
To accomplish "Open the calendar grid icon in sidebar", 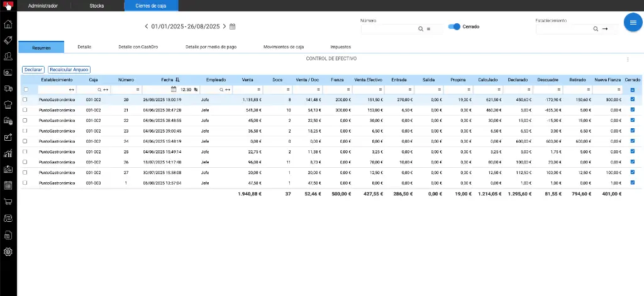I will coord(8,185).
